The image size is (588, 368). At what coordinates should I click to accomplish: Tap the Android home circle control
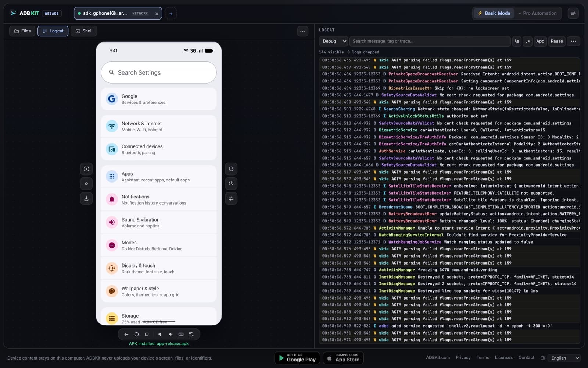[x=136, y=334]
